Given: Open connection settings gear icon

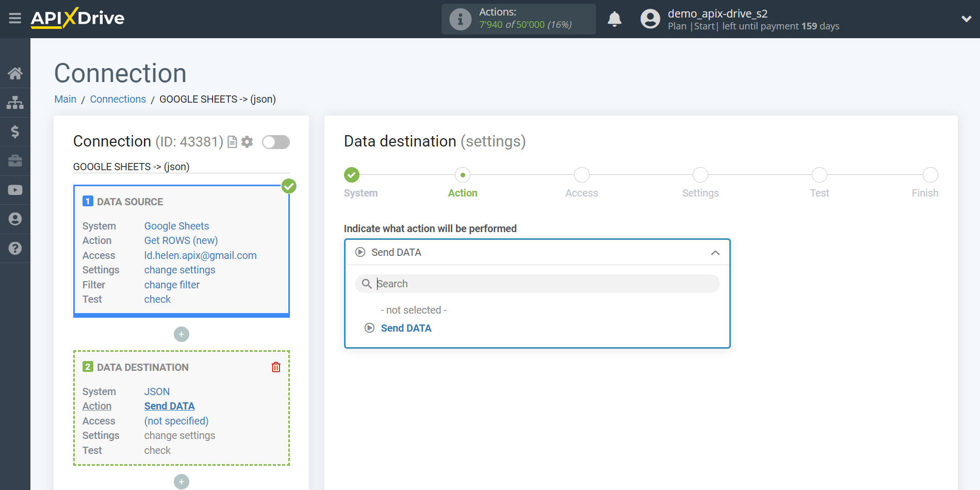Looking at the screenshot, I should pyautogui.click(x=247, y=142).
